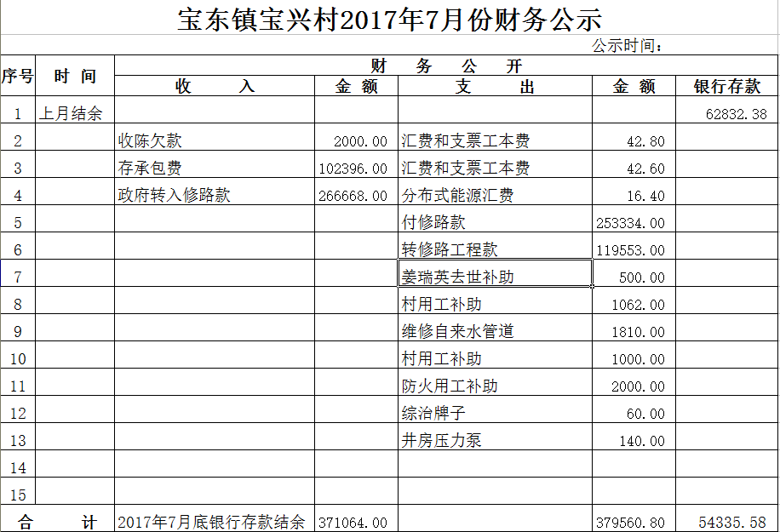Select the 371064.00 income total
Viewport: 780px width, 532px height.
[356, 518]
